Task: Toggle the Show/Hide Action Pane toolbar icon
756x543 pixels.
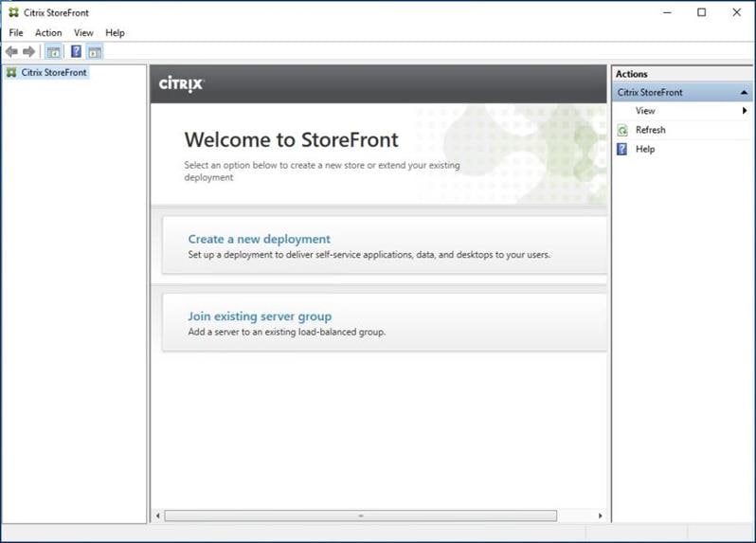Action: pyautogui.click(x=95, y=51)
